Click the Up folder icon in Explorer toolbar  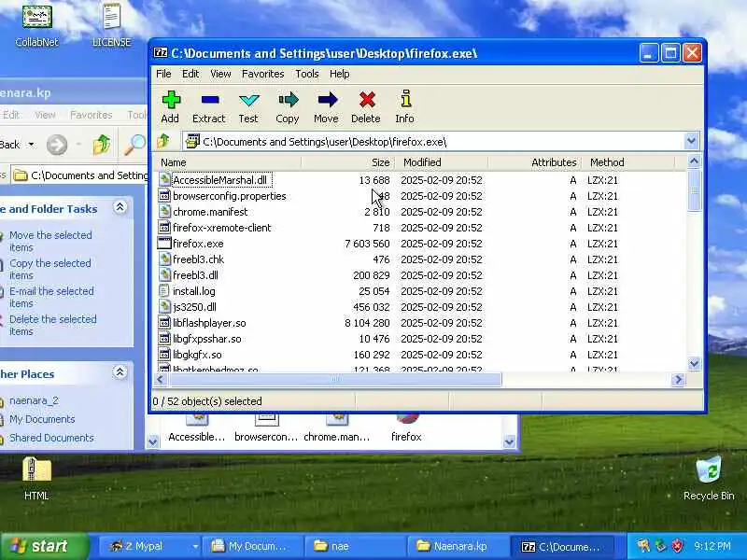102,145
